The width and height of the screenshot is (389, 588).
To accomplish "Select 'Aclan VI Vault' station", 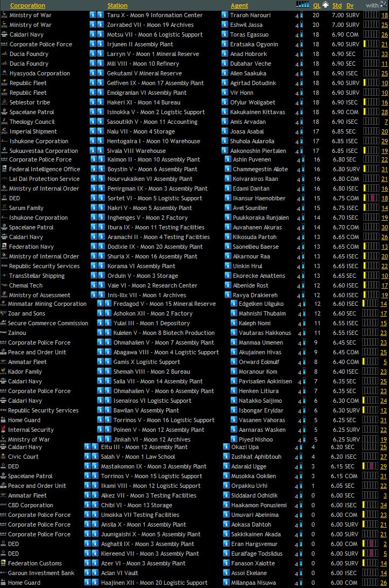I will click(119, 573).
